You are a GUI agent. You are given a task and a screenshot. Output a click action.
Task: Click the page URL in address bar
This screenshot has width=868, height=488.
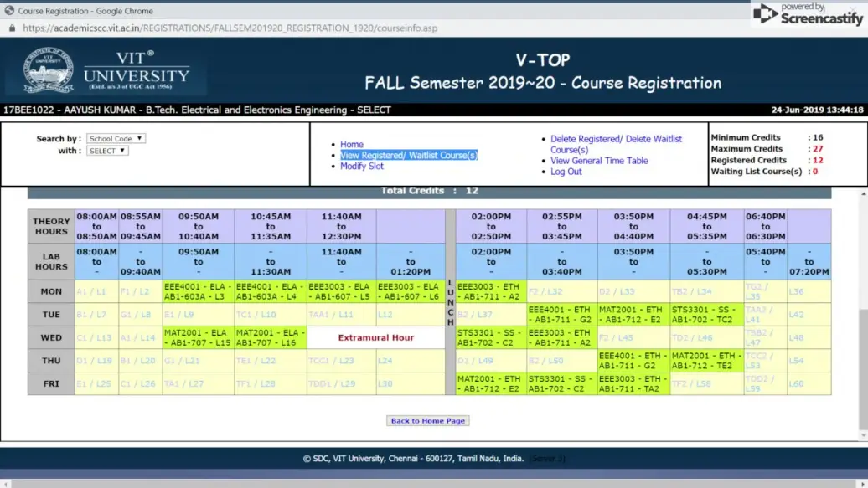point(230,28)
